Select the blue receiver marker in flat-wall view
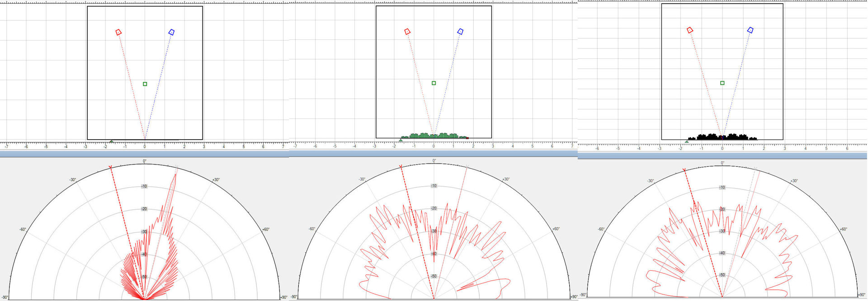Viewport: 868px width, 301px height. (x=171, y=32)
